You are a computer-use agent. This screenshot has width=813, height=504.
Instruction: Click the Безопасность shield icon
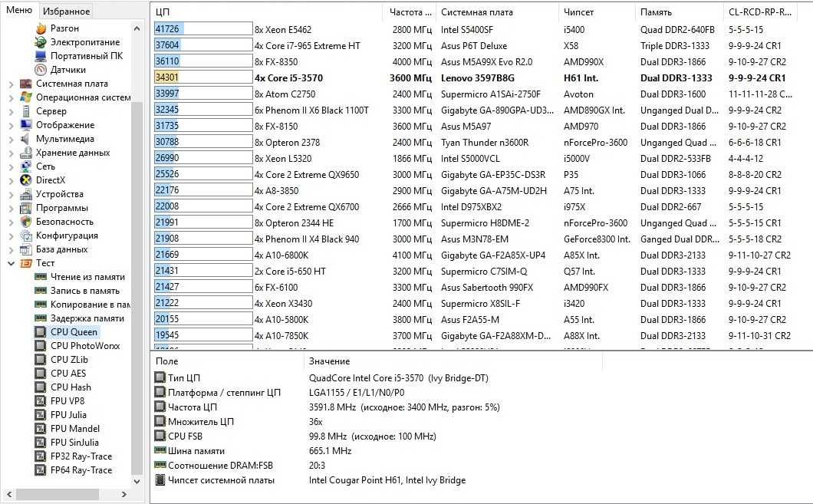pos(26,222)
